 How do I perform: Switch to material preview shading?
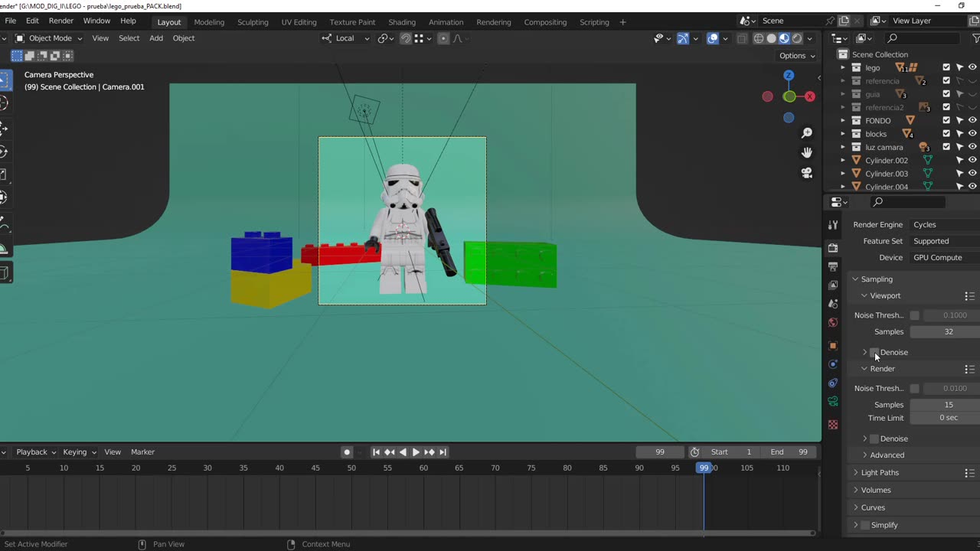pos(784,38)
